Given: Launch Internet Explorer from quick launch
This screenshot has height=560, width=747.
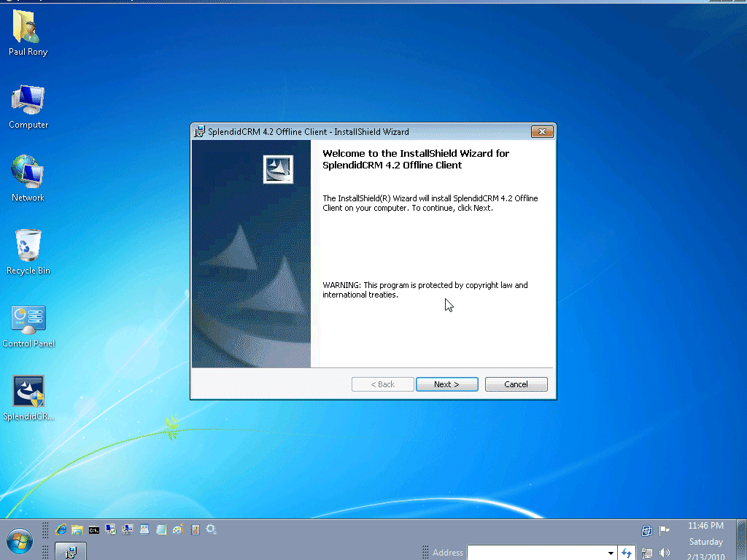Looking at the screenshot, I should 61,530.
